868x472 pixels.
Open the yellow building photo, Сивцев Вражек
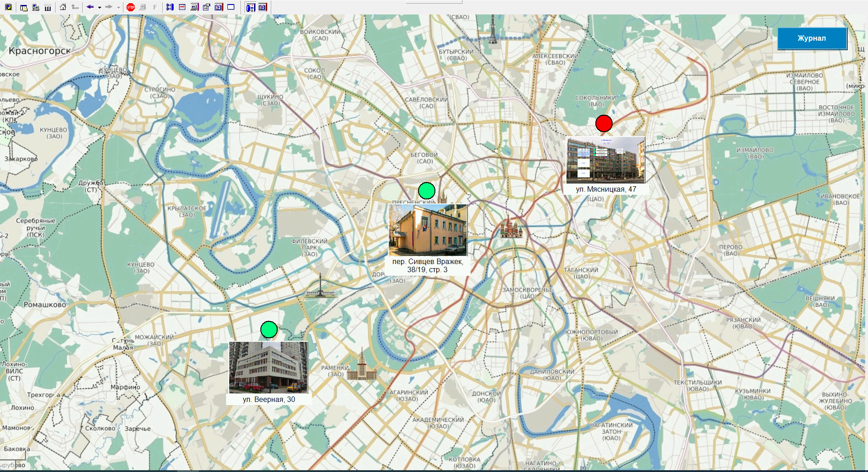(x=428, y=230)
